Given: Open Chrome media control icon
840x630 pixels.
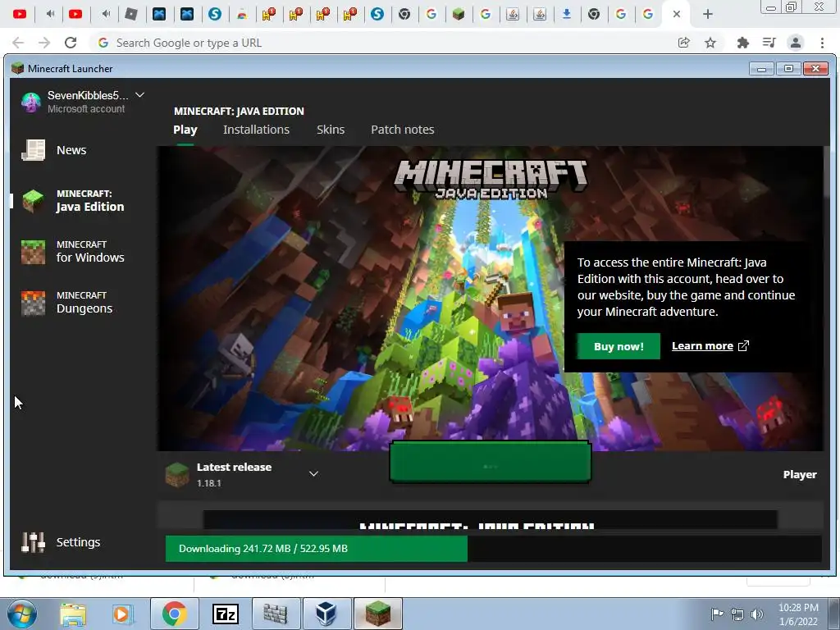Looking at the screenshot, I should 769,43.
